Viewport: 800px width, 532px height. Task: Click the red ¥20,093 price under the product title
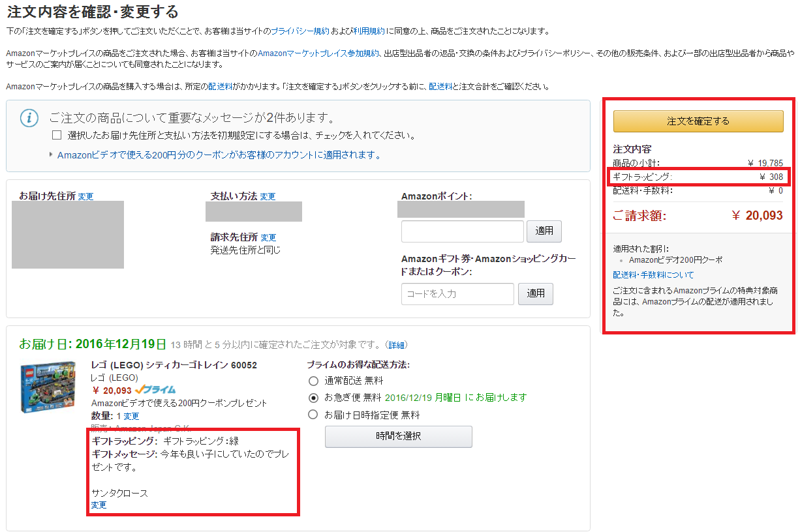tap(112, 391)
